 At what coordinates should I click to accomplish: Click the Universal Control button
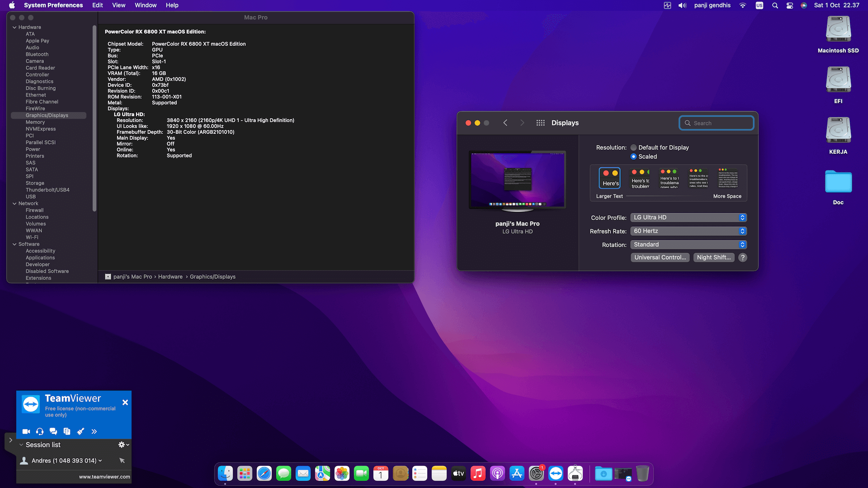(660, 257)
